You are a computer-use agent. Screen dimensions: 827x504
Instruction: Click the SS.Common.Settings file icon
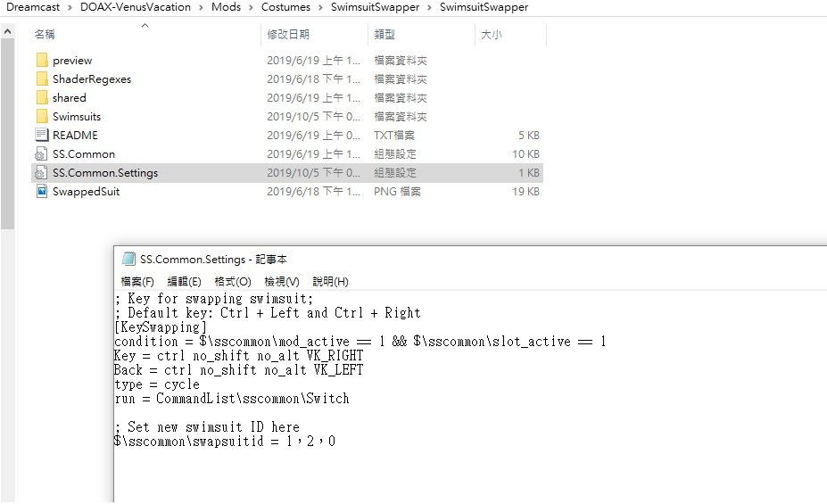[x=42, y=173]
